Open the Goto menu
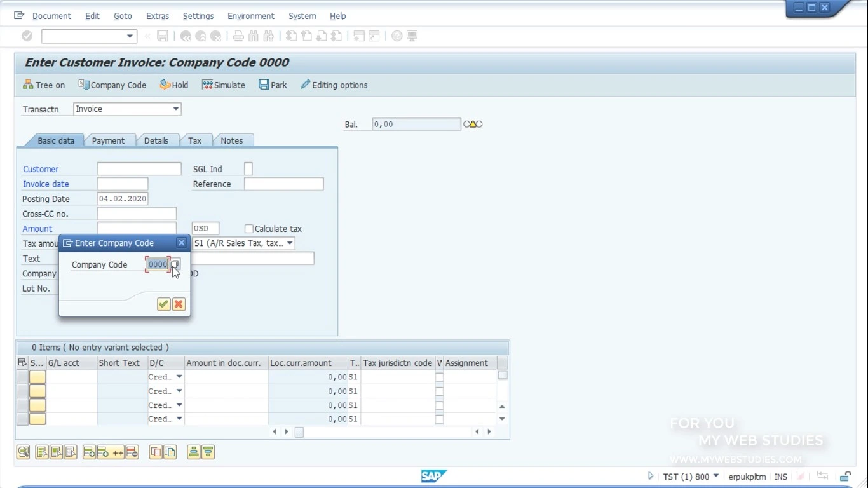The image size is (868, 488). [123, 16]
